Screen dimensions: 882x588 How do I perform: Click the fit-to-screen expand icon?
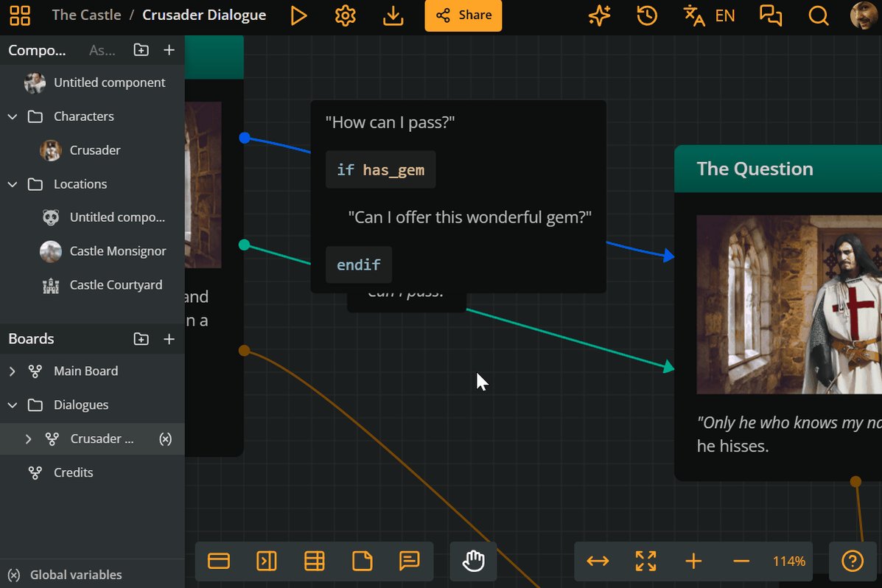coord(645,561)
